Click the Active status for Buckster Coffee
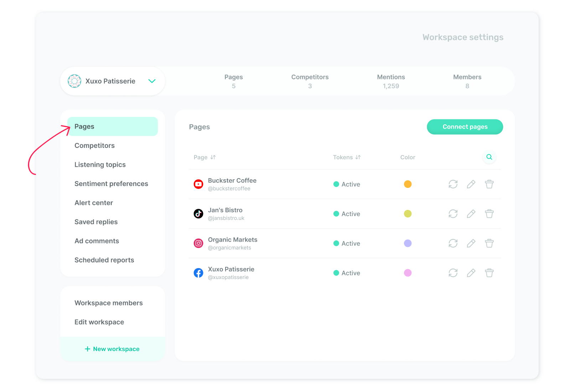 point(347,184)
